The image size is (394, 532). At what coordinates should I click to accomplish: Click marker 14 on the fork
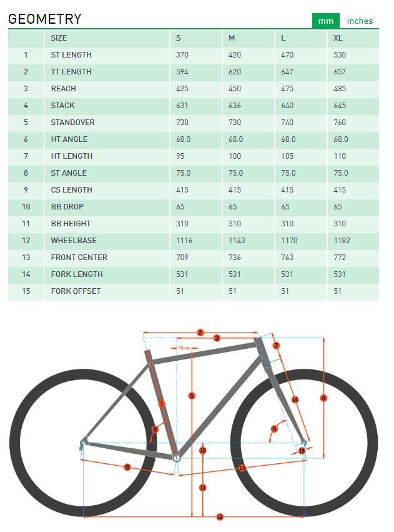[x=295, y=399]
